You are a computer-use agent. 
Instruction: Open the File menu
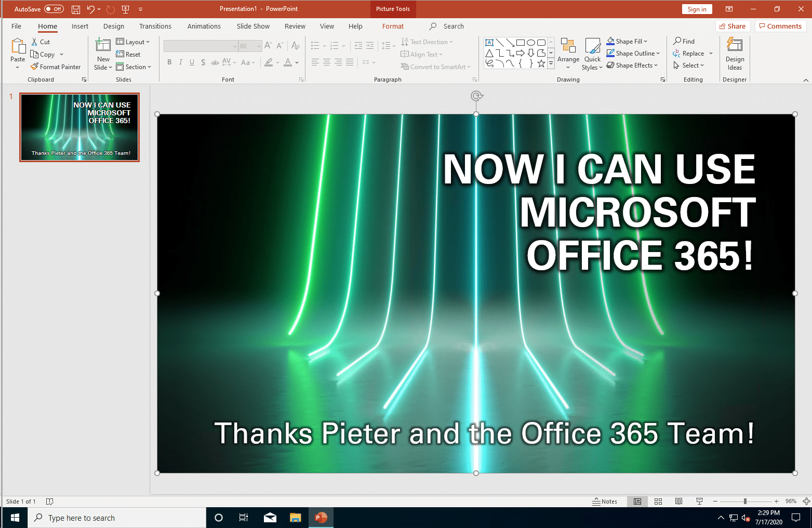17,26
